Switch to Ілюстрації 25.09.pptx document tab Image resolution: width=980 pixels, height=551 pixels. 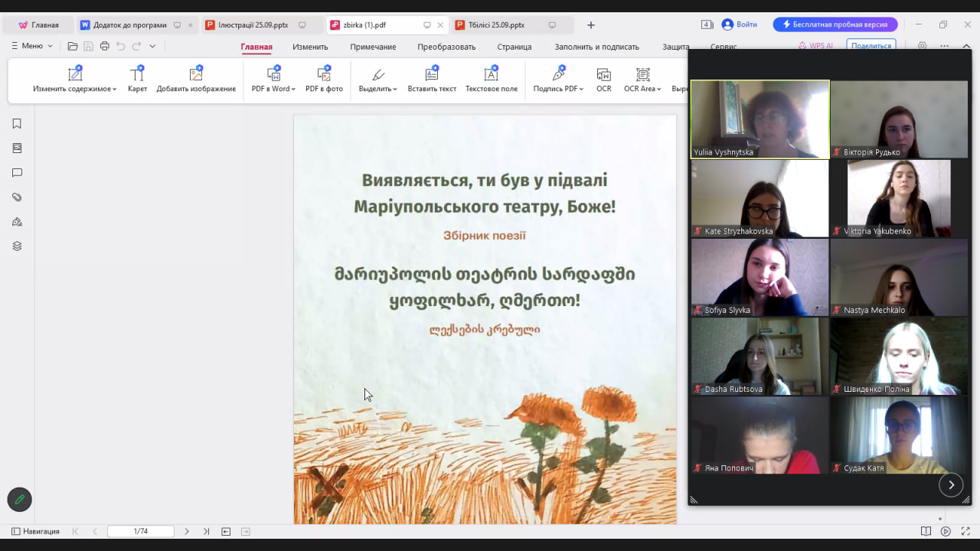(x=253, y=24)
